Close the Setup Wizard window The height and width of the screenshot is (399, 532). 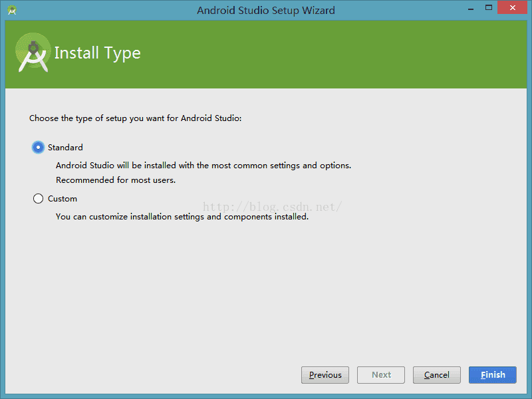512,7
